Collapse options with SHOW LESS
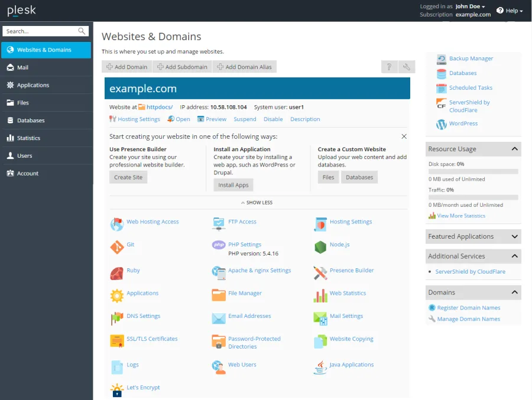This screenshot has width=532, height=400. coord(257,203)
